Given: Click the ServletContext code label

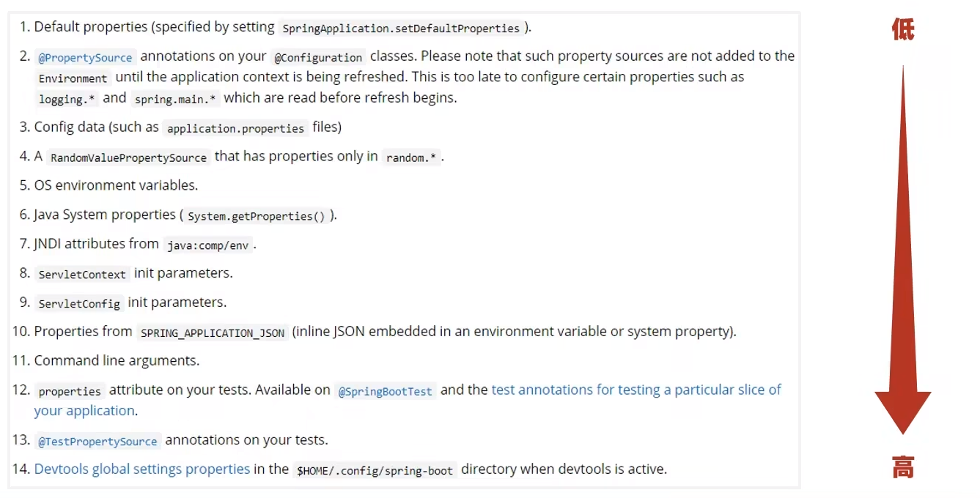Looking at the screenshot, I should tap(82, 274).
